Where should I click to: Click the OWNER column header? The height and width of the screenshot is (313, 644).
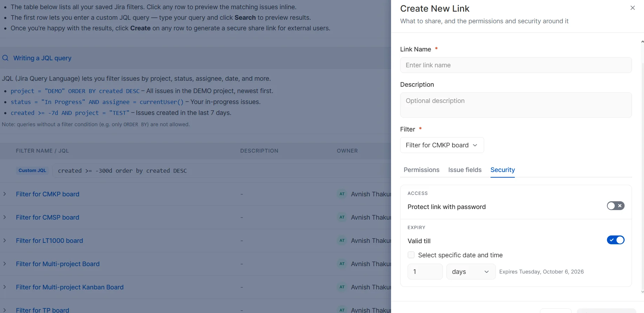[347, 151]
